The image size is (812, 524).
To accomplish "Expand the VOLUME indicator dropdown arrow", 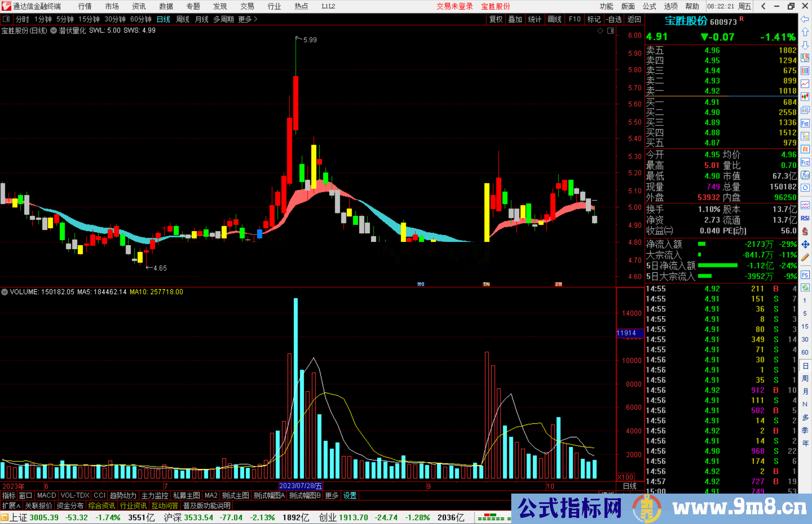I will 5,292.
